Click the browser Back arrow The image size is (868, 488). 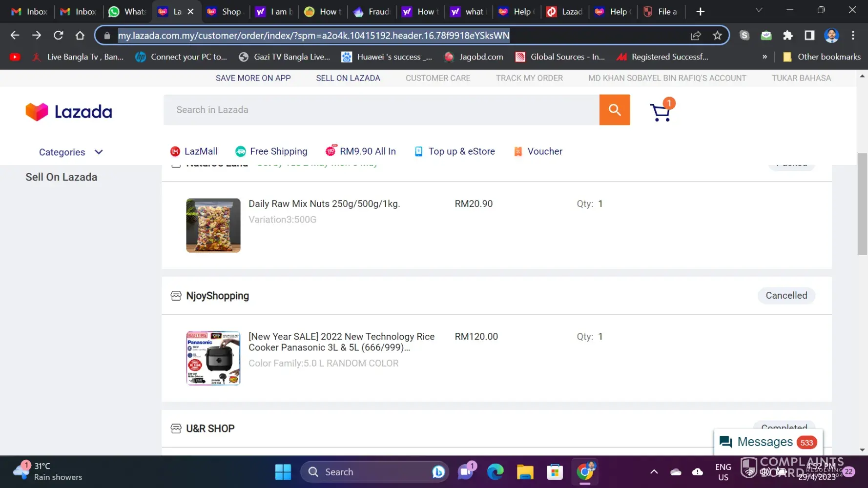tap(15, 35)
